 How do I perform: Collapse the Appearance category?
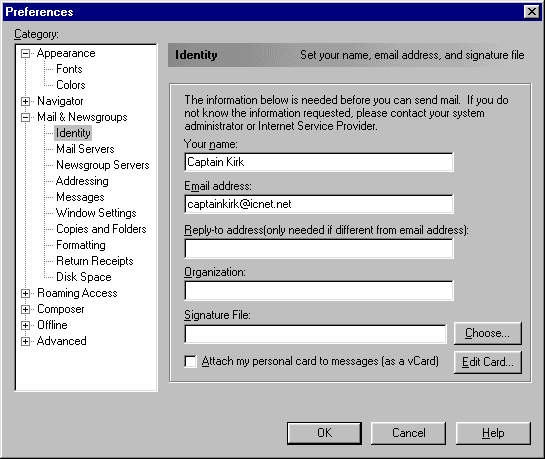click(x=25, y=54)
